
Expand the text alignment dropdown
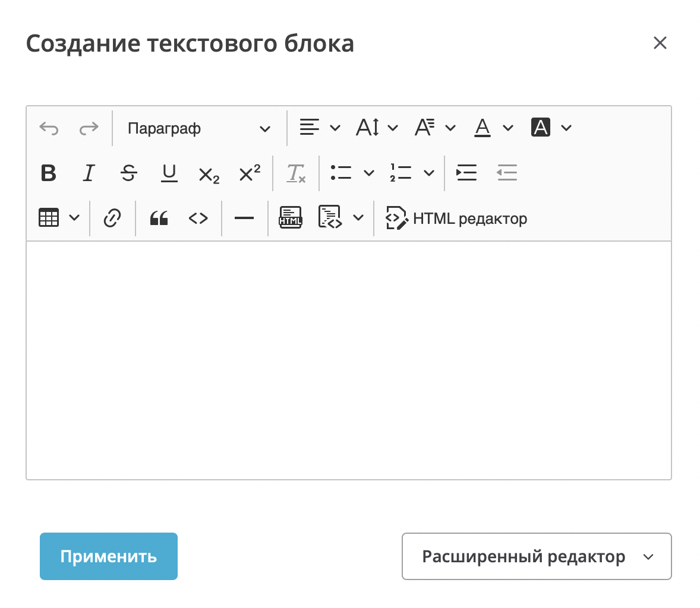coord(320,128)
